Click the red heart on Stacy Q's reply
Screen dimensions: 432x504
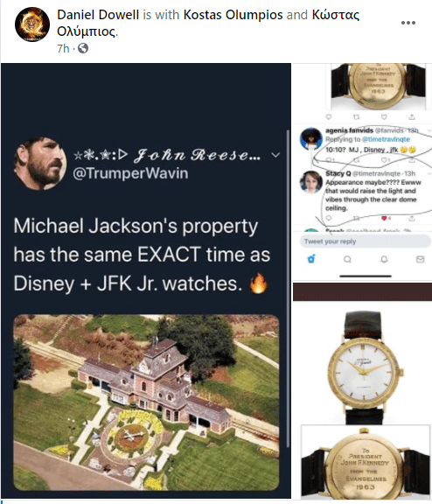pyautogui.click(x=384, y=218)
